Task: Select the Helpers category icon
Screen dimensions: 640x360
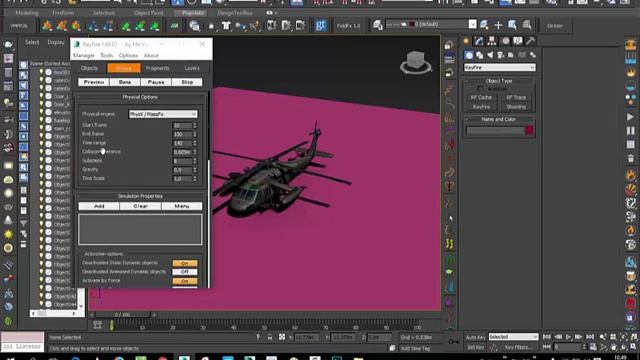Action: point(511,55)
